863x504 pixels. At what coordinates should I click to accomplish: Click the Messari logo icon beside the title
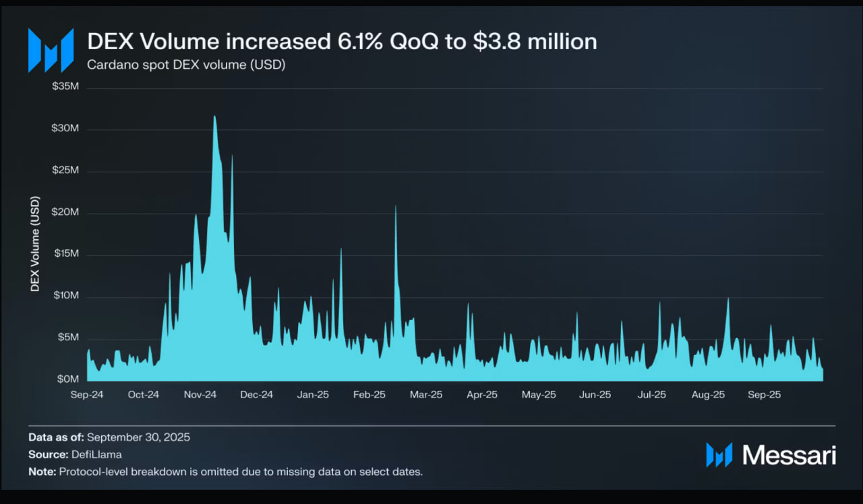(51, 51)
